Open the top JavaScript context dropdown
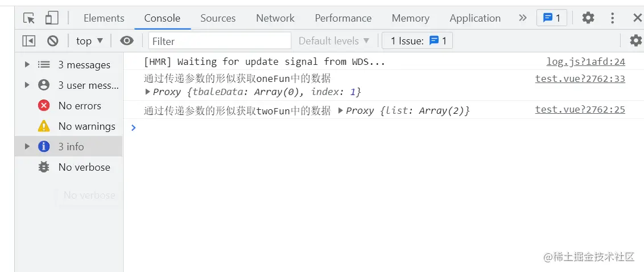The width and height of the screenshot is (644, 272). [90, 41]
